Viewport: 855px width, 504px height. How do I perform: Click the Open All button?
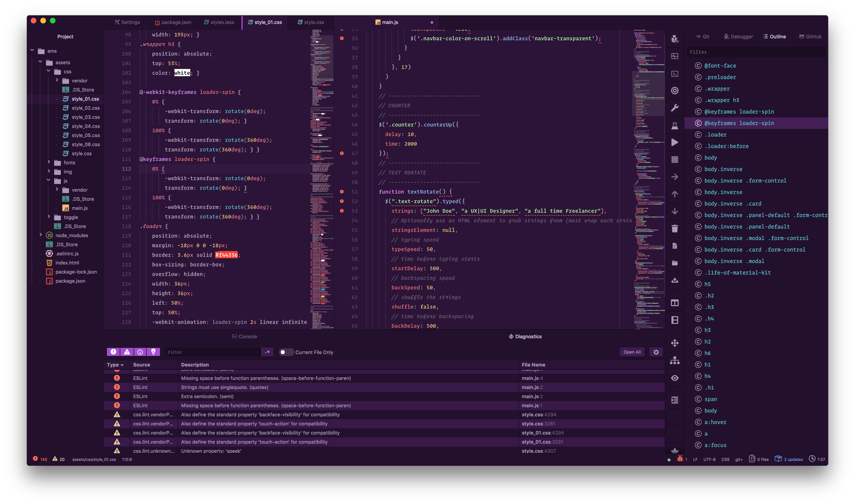click(632, 352)
